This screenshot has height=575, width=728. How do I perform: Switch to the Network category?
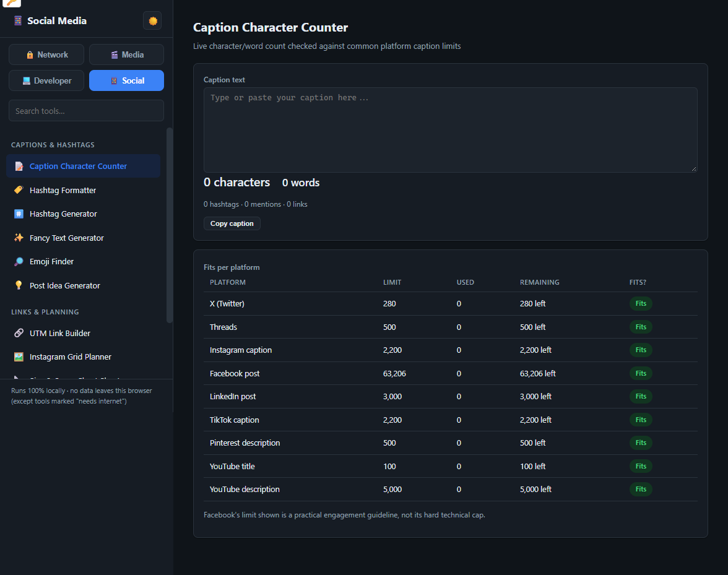click(x=46, y=54)
